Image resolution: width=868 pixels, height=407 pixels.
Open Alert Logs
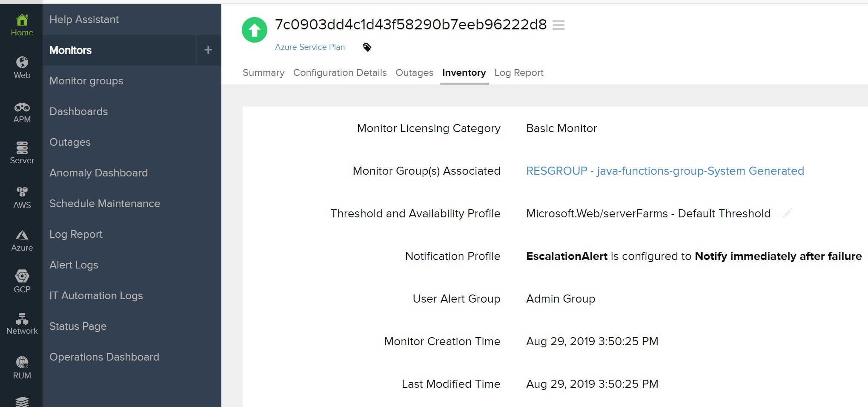pos(74,265)
